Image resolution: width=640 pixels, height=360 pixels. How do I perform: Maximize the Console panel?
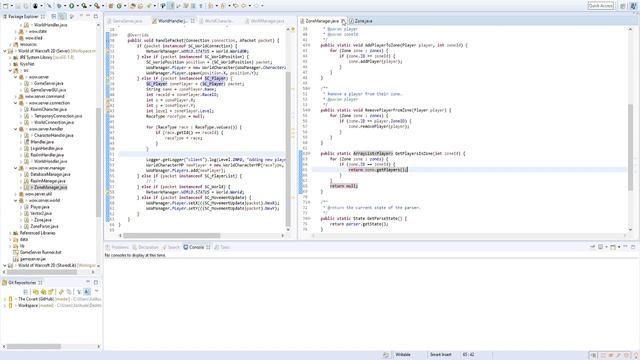[x=633, y=247]
